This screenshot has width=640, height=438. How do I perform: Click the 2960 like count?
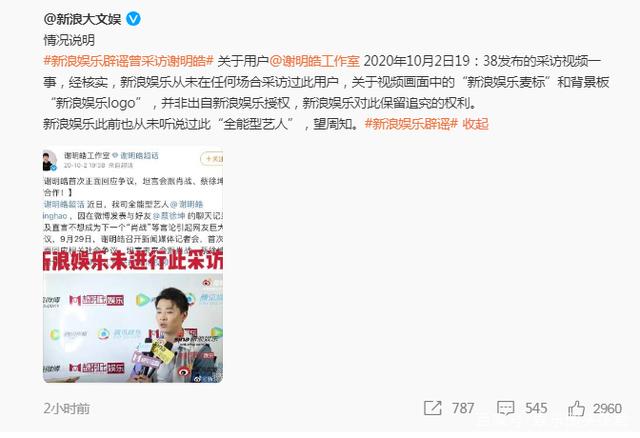[607, 408]
